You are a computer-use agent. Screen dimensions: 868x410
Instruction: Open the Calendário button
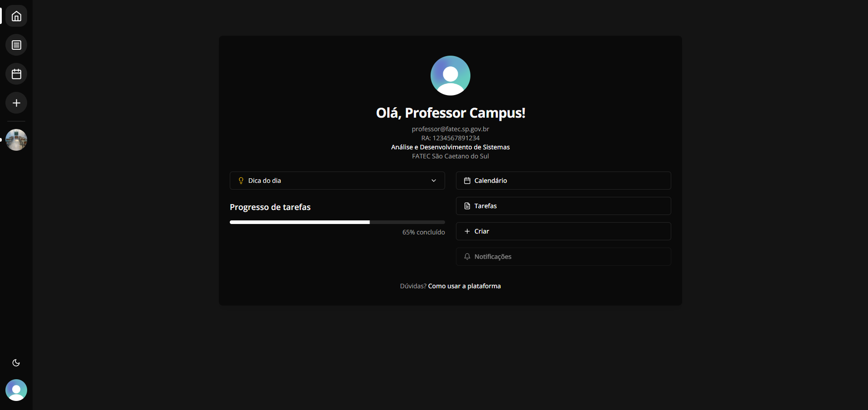point(563,181)
